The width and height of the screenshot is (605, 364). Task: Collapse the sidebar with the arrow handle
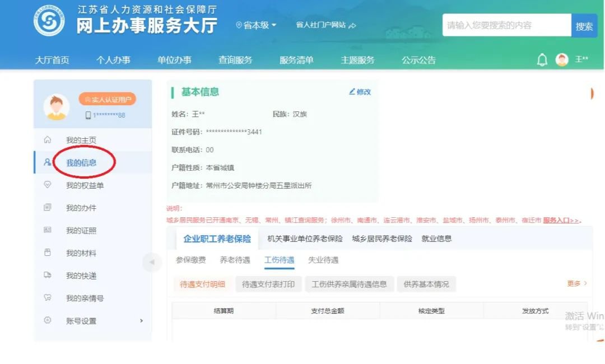[x=151, y=262]
